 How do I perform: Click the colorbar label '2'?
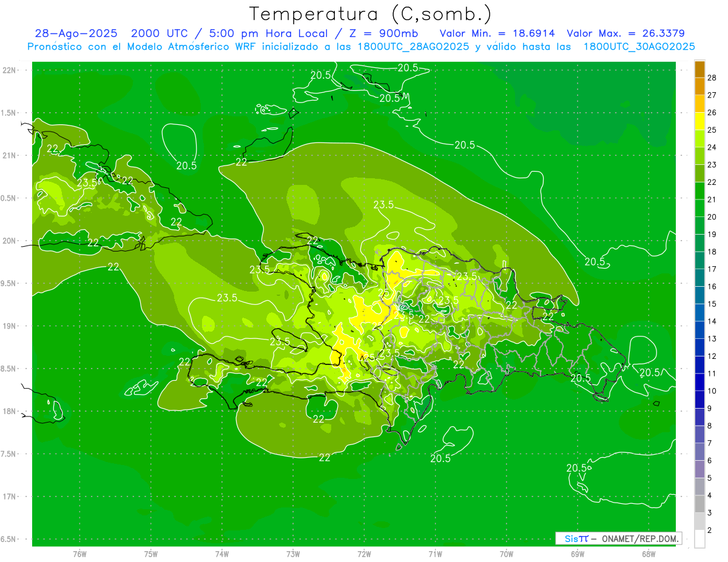pos(710,530)
